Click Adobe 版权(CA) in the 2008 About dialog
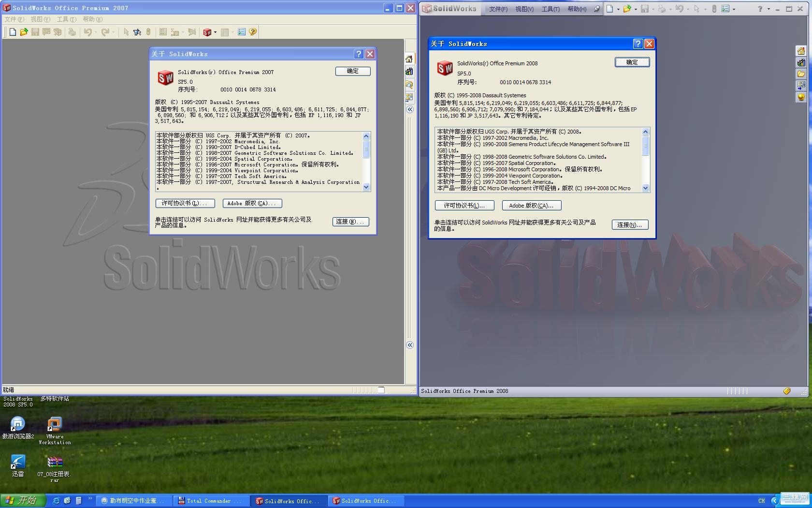This screenshot has width=812, height=508. (x=532, y=206)
